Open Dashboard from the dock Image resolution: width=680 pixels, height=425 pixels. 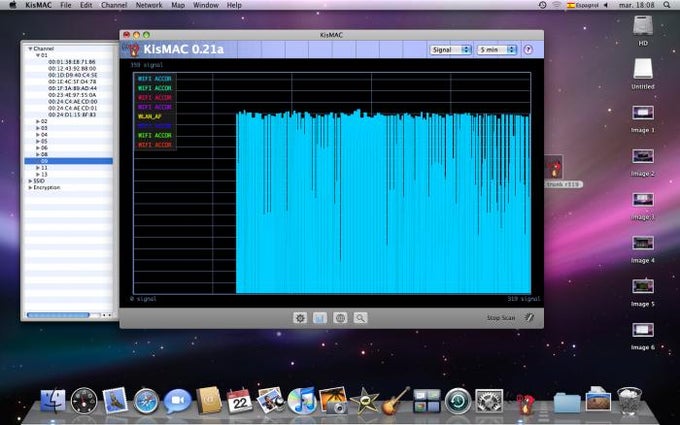click(84, 400)
